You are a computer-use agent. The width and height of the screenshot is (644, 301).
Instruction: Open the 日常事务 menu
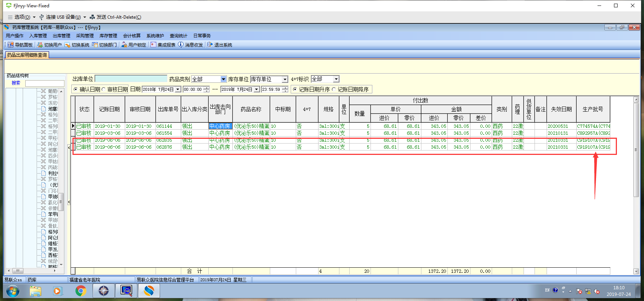pyautogui.click(x=202, y=36)
